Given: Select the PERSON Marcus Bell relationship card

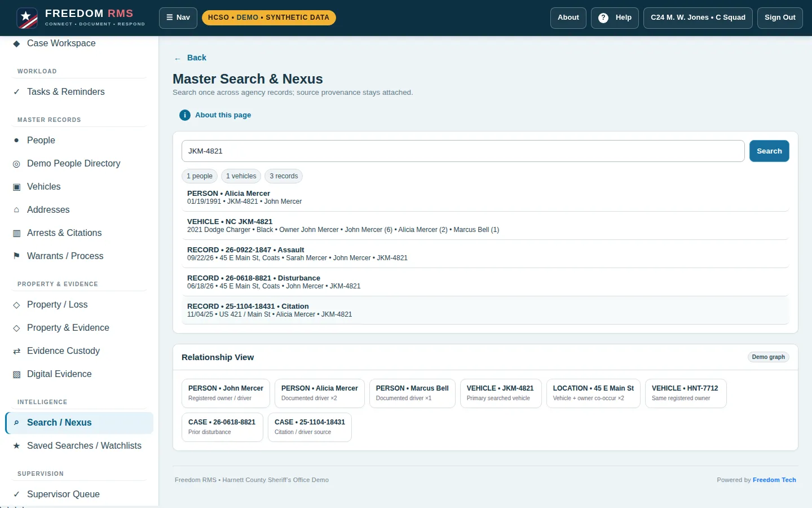Looking at the screenshot, I should pyautogui.click(x=412, y=393).
